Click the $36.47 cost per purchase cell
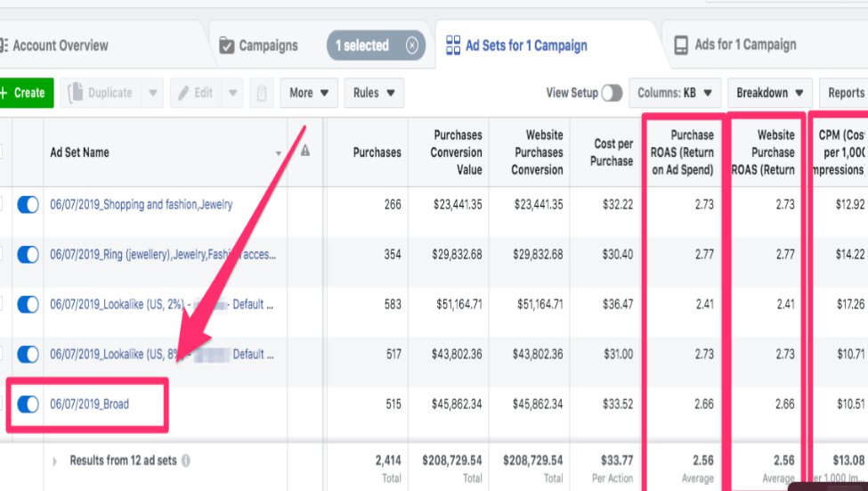The height and width of the screenshot is (491, 868). [x=618, y=304]
